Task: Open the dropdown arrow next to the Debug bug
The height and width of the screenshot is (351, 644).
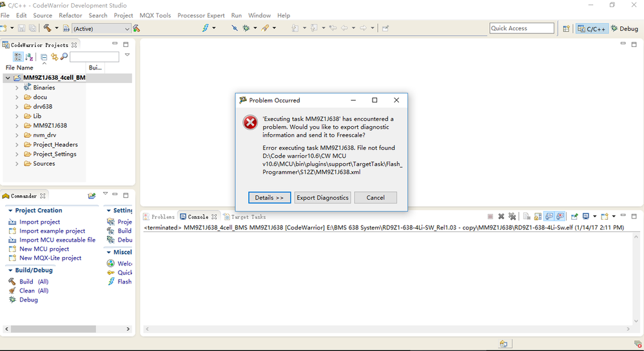Action: pos(255,28)
